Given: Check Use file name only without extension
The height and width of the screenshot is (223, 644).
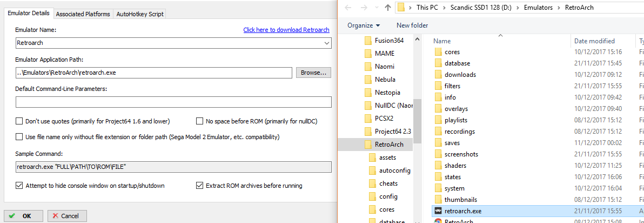Looking at the screenshot, I should tap(19, 136).
